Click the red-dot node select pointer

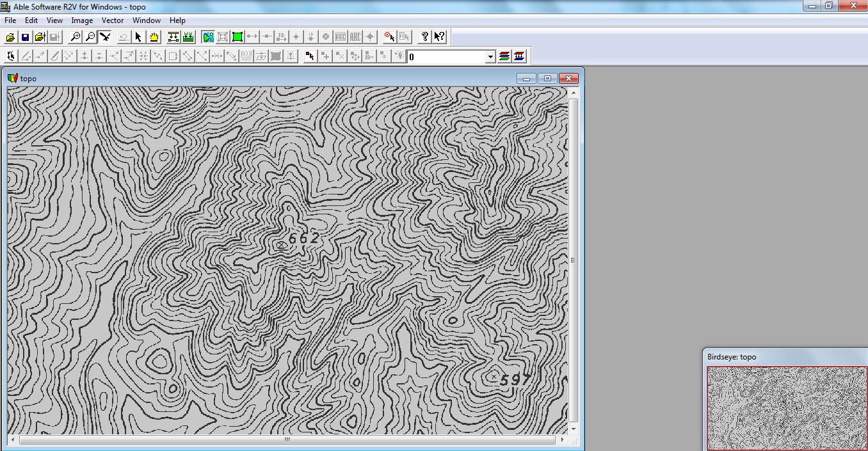point(310,56)
